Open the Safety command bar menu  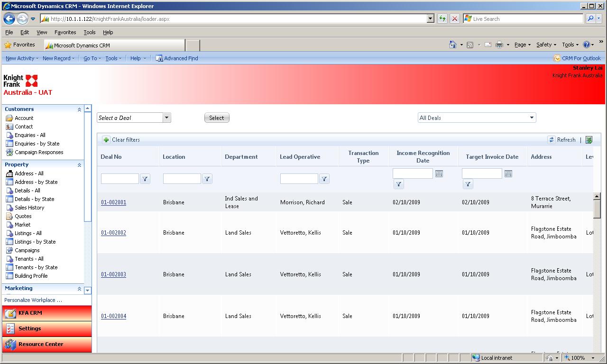pos(546,45)
